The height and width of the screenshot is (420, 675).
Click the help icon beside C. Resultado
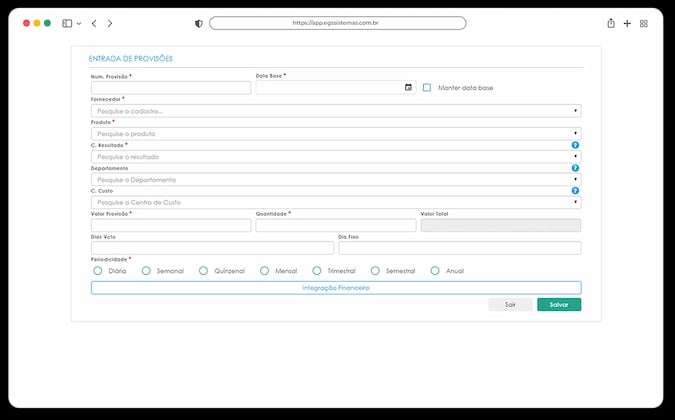[x=575, y=145]
